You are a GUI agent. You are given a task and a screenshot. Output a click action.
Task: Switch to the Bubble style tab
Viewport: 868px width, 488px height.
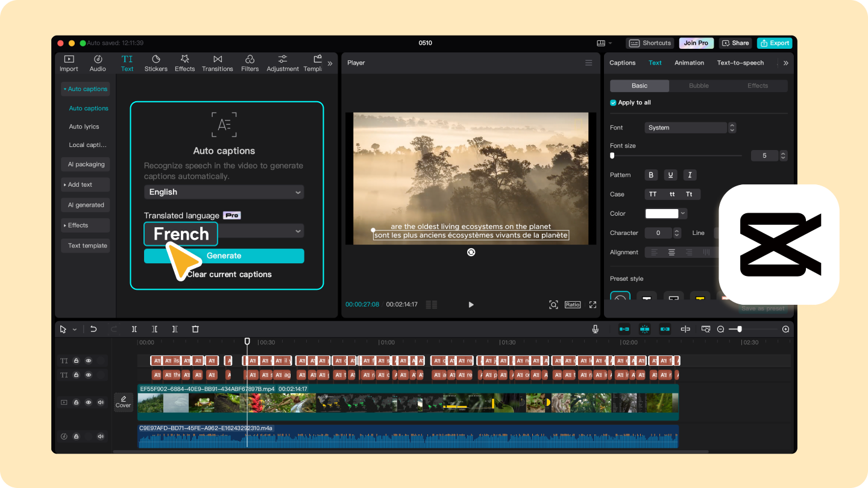pos(699,86)
